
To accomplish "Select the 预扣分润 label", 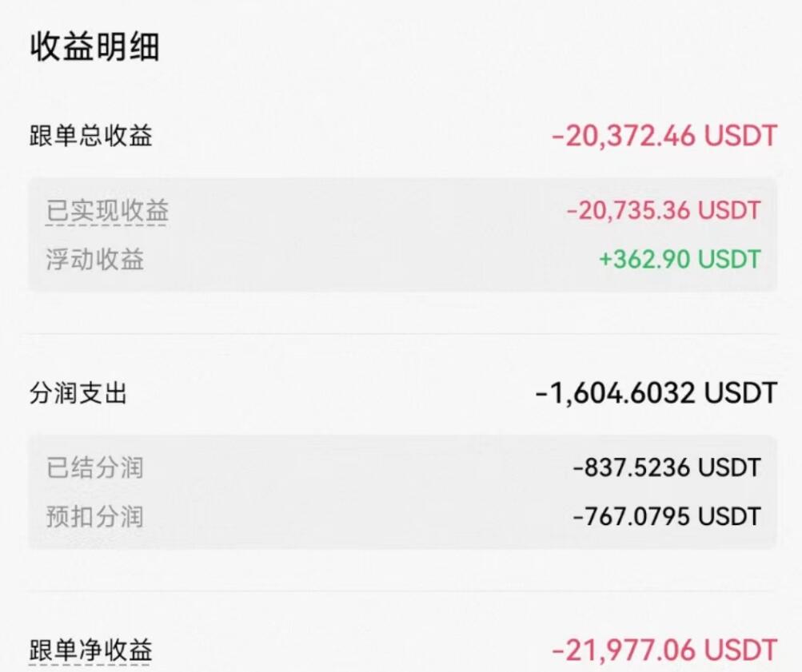I will click(x=95, y=516).
